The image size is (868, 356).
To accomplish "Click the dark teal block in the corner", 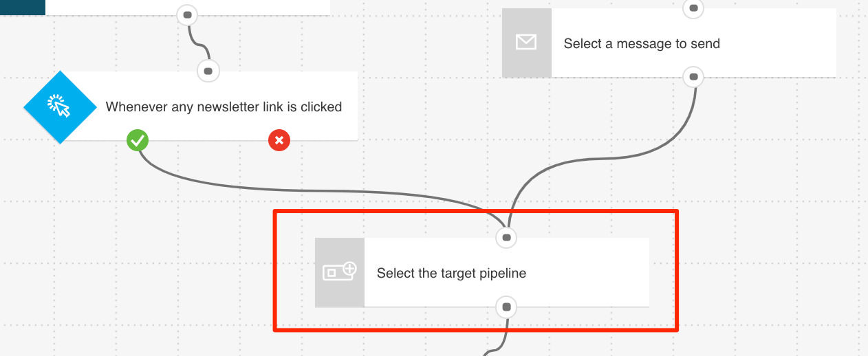I will tap(22, 7).
